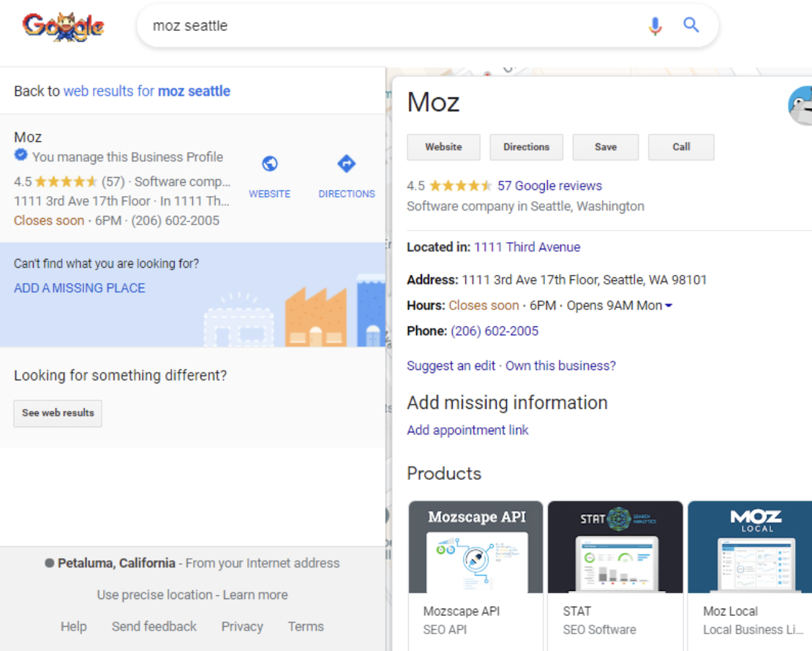Save the Moz business listing
Viewport: 812px width, 651px height.
coord(606,147)
